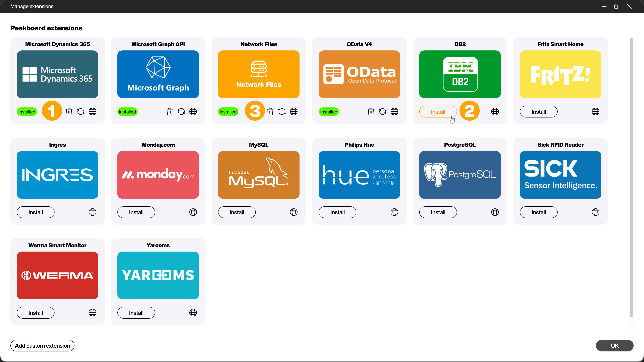Click the SICK Sensor Intelligence thumbnail
The image size is (644, 362).
coord(561,175)
